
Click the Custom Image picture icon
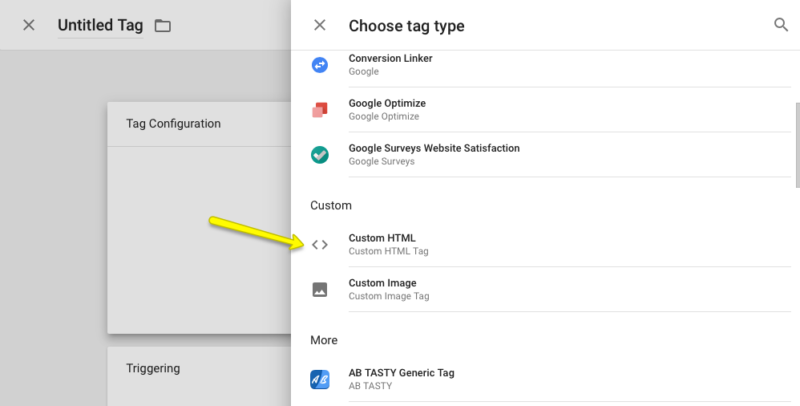click(x=320, y=290)
